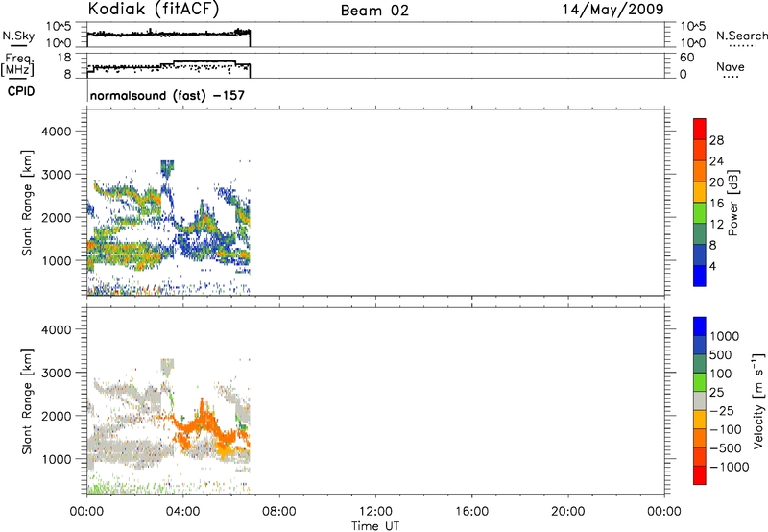
Task: Click the '28' power colorbar tick label
Action: click(x=716, y=140)
